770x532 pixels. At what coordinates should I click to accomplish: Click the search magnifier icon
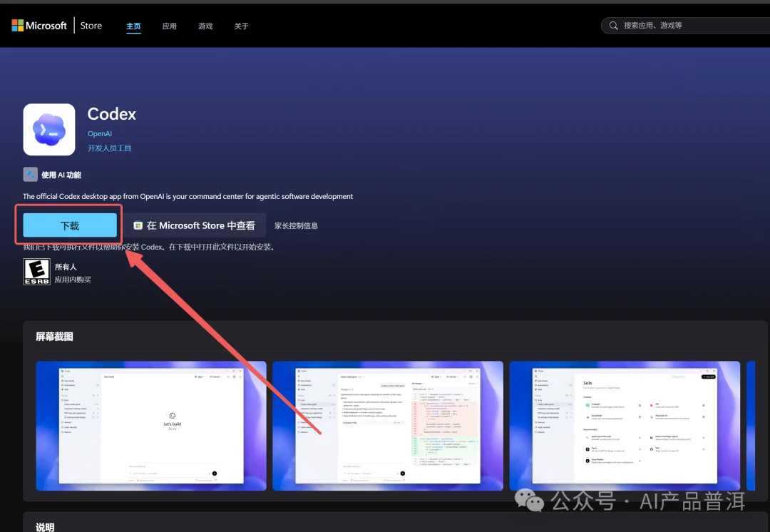coord(613,25)
